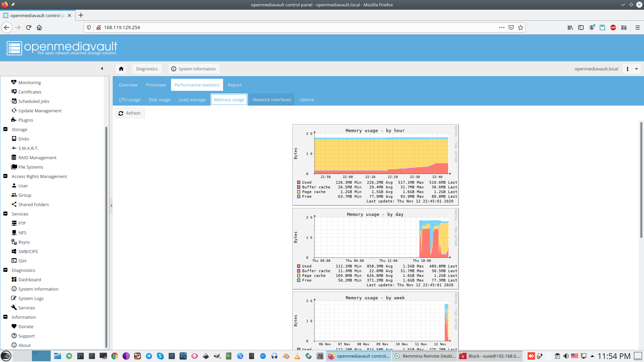Viewport: 644px width, 362px height.
Task: Switch to Network interfaces sub-tab
Action: [272, 100]
